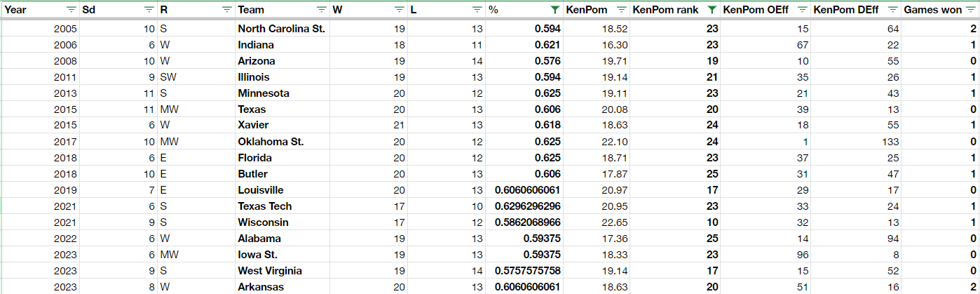Viewport: 980px width, 294px height.
Task: Select the Florida team cell
Action: (282, 158)
